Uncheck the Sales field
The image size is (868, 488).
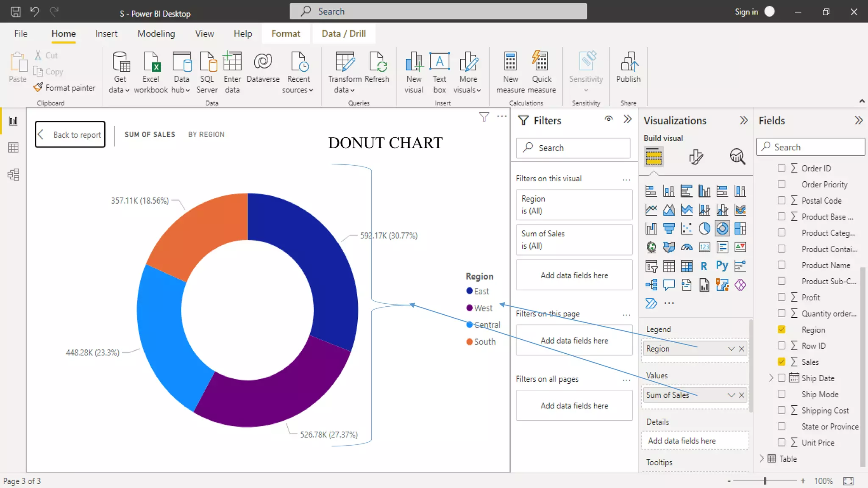pyautogui.click(x=782, y=362)
